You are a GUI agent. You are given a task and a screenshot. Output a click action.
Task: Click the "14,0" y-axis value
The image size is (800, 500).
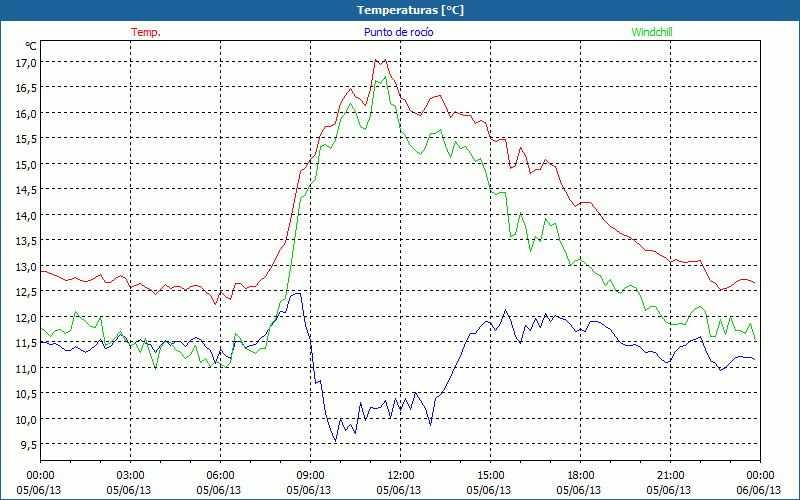pyautogui.click(x=27, y=215)
